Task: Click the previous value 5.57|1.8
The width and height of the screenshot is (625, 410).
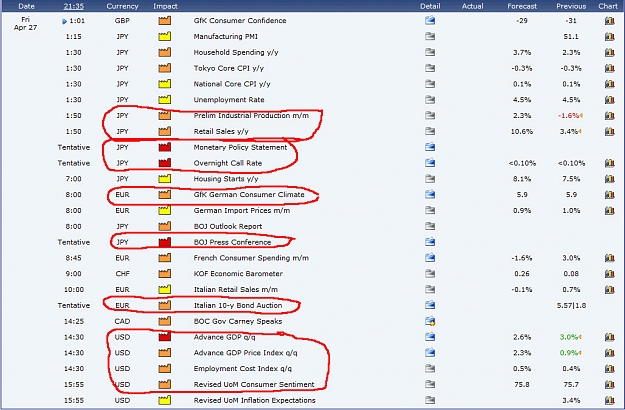Action: click(x=571, y=305)
